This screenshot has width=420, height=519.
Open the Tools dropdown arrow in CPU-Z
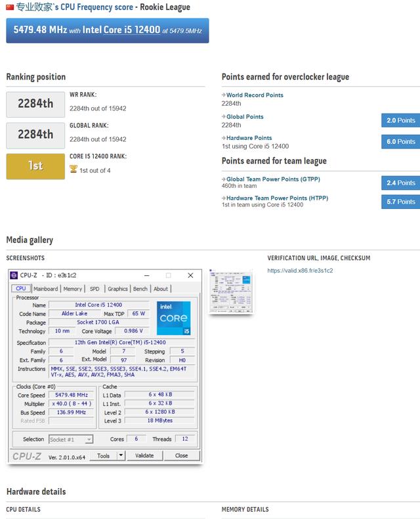tap(121, 455)
